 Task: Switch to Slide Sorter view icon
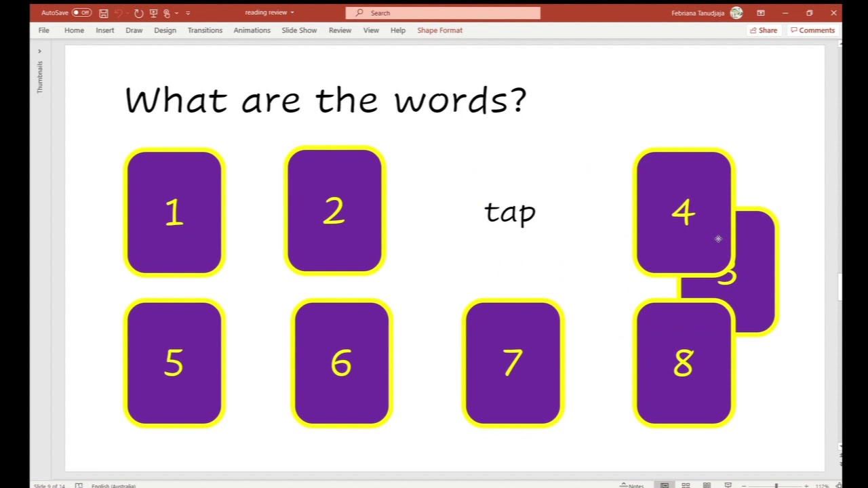[x=686, y=485]
